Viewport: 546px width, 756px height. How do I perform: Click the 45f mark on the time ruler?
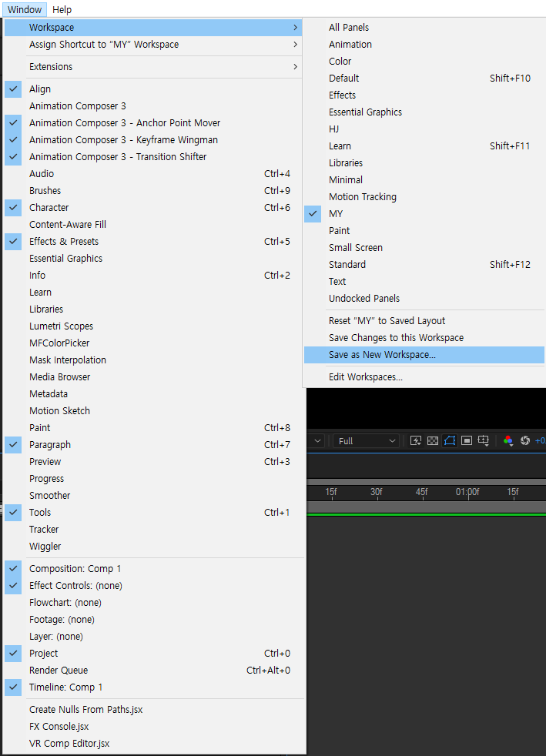[421, 492]
